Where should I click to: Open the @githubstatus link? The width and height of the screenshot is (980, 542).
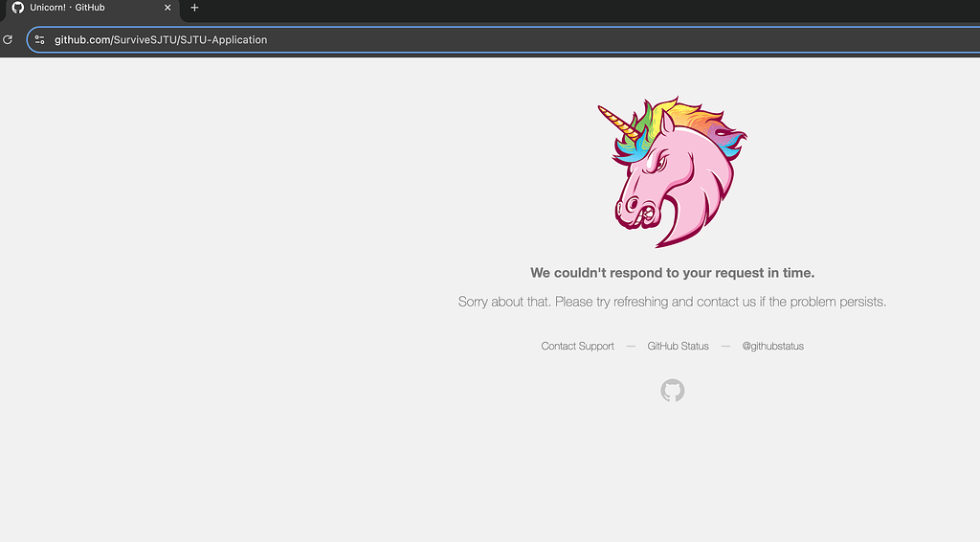coord(772,346)
